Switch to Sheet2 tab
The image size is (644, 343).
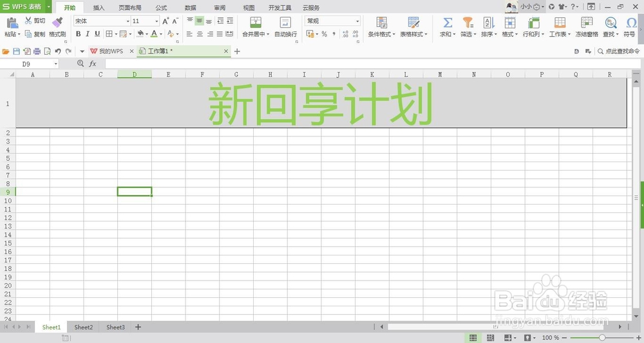click(83, 327)
